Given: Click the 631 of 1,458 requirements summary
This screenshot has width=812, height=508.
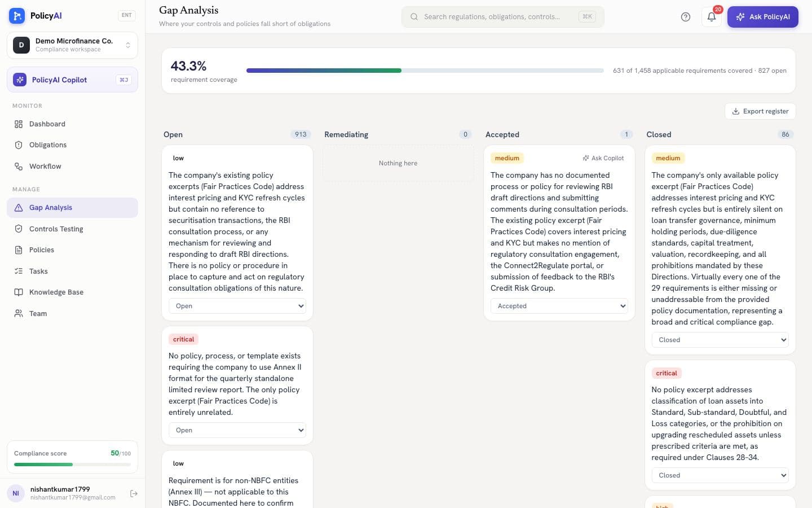Looking at the screenshot, I should pyautogui.click(x=700, y=71).
